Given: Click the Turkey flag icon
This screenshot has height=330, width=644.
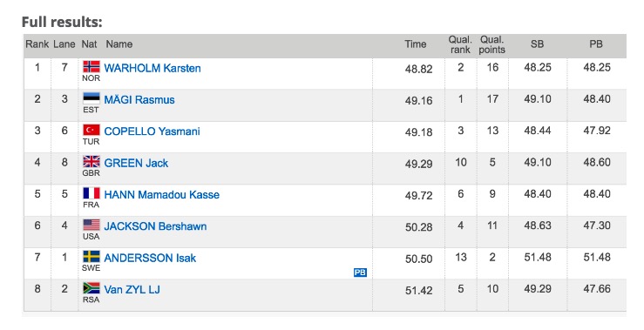Looking at the screenshot, I should (92, 130).
